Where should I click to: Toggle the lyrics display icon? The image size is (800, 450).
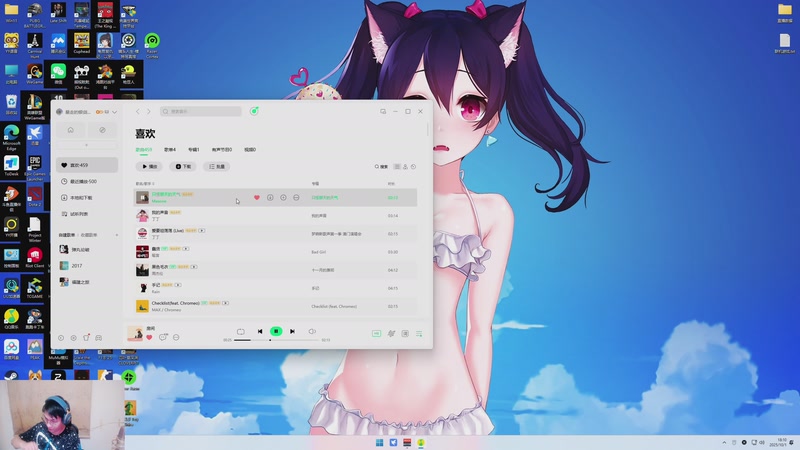point(405,334)
